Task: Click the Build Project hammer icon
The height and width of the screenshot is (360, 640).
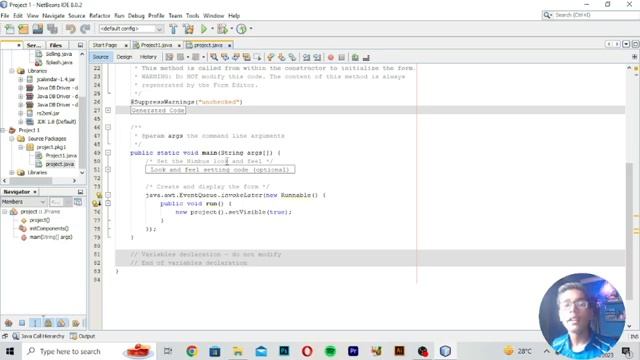Action: 173,29
